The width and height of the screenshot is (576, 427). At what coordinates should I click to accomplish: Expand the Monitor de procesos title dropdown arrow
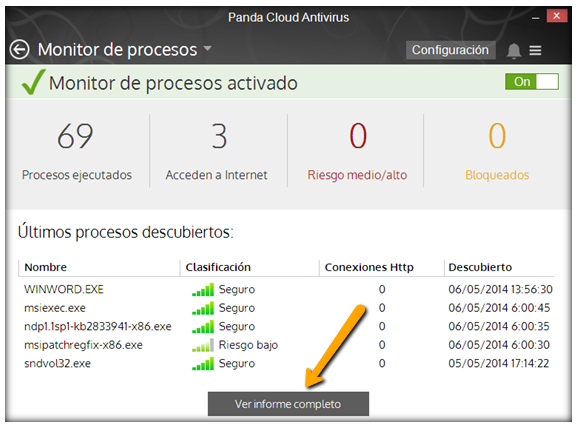pyautogui.click(x=208, y=48)
